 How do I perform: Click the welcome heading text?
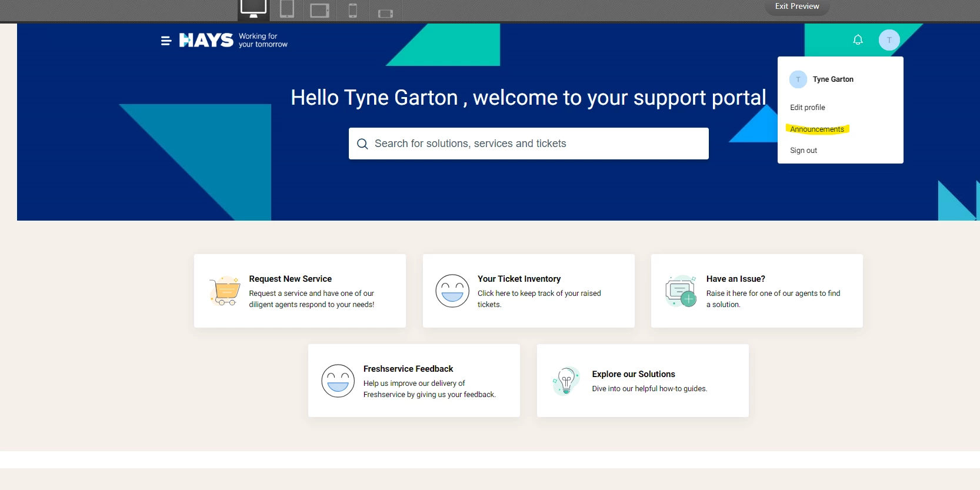pos(528,98)
